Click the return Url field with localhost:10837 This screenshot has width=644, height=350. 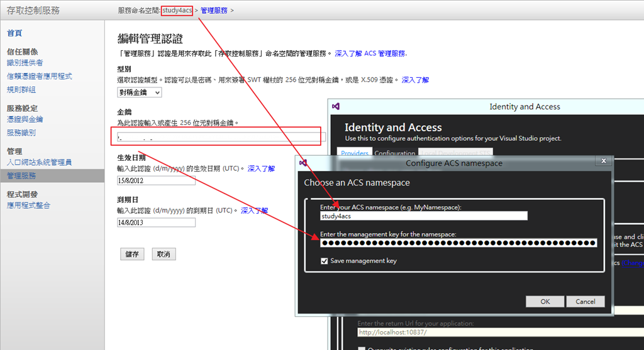[501, 332]
